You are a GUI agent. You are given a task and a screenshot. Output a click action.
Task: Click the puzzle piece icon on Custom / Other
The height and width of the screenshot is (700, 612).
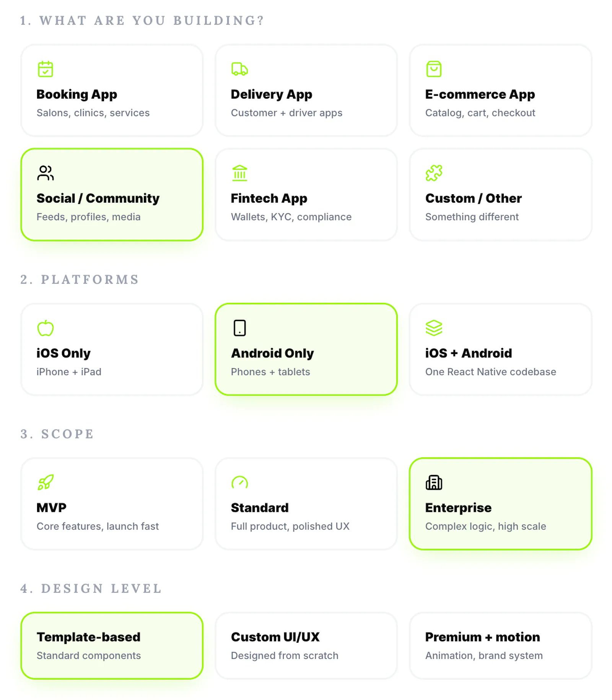[x=434, y=173]
